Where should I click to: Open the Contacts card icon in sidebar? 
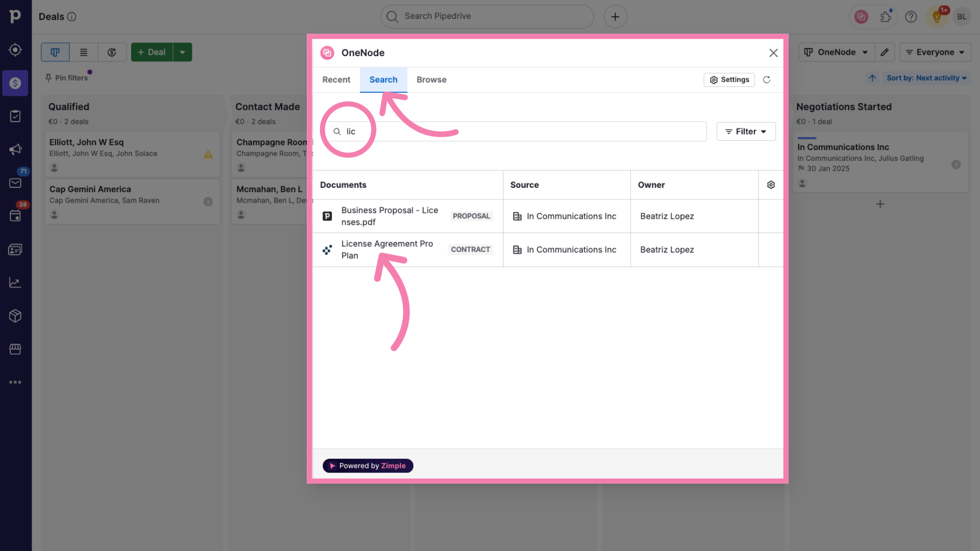(15, 249)
